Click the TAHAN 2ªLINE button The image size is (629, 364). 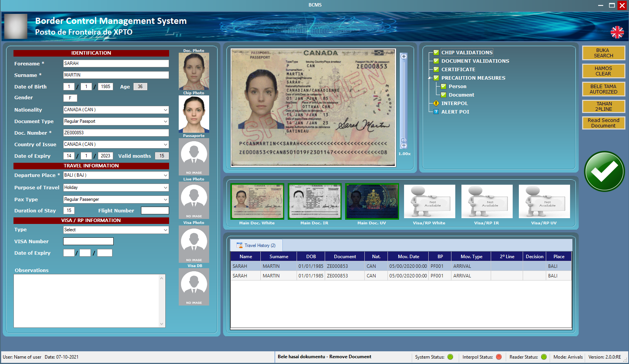603,106
